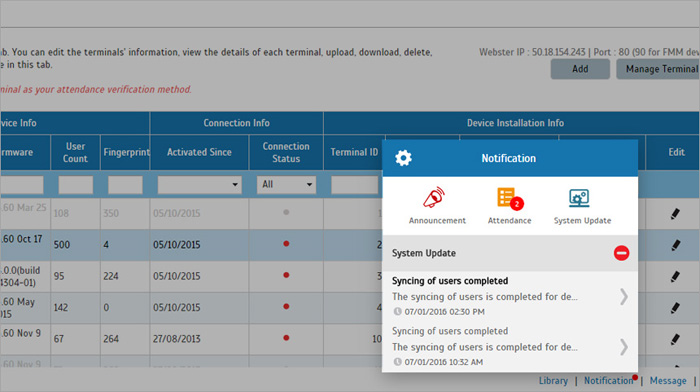Screen dimensions: 700x392
Task: Open the Connection Status All dropdown
Action: [286, 184]
